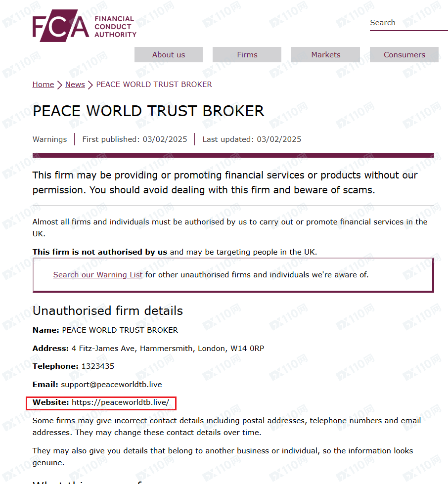This screenshot has height=484, width=448.
Task: Click the Last updated date text
Action: 252,139
